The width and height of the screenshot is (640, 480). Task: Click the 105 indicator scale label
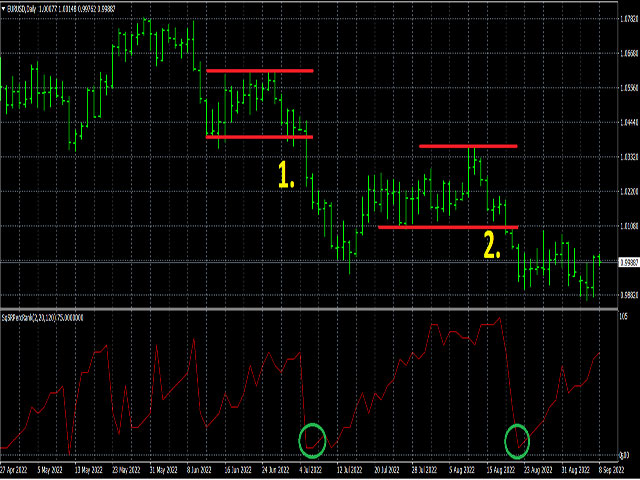click(624, 317)
